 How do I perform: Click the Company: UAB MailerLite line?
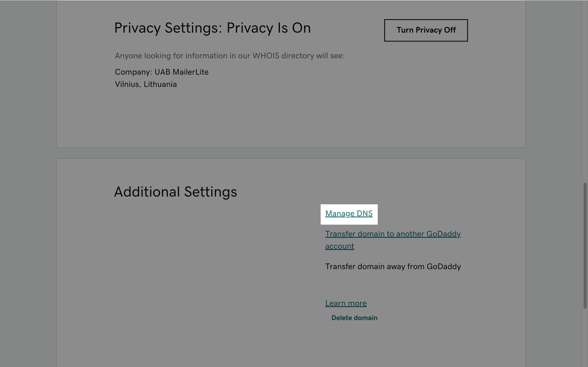click(161, 72)
